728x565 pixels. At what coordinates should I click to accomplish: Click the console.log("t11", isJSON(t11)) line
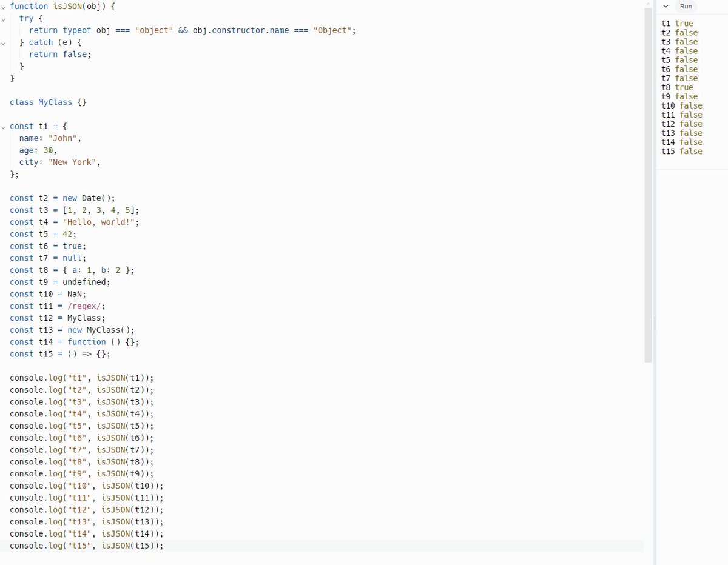pos(87,498)
